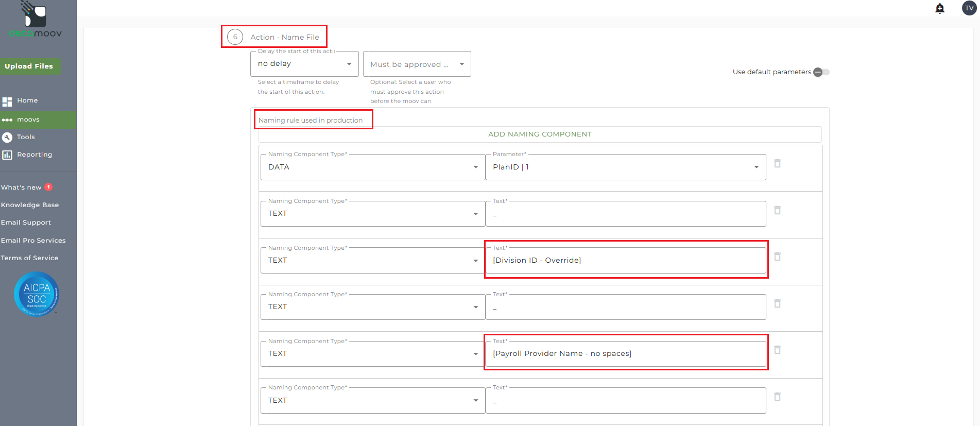Click ADD NAMING COMPONENT button
The width and height of the screenshot is (980, 426).
(540, 134)
